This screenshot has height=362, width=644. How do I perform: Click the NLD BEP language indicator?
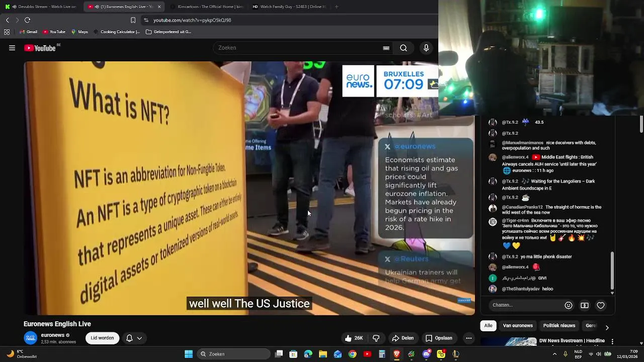[x=578, y=354]
